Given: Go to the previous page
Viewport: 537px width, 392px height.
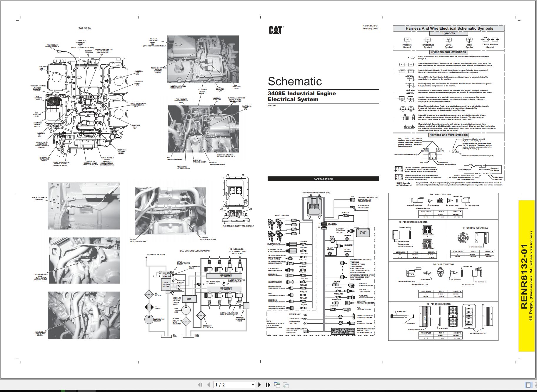Looking at the screenshot, I should pos(209,385).
